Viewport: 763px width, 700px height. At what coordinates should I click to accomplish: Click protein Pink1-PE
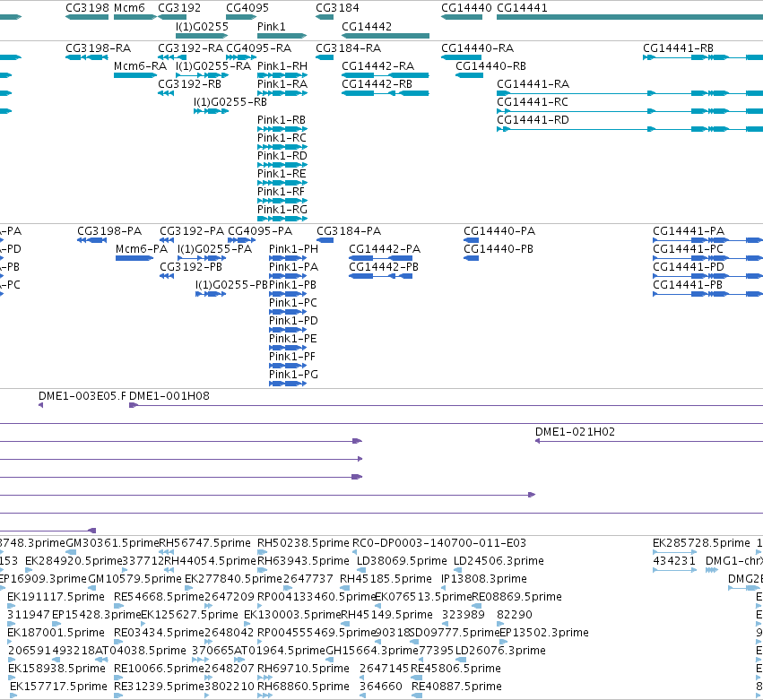(x=293, y=339)
